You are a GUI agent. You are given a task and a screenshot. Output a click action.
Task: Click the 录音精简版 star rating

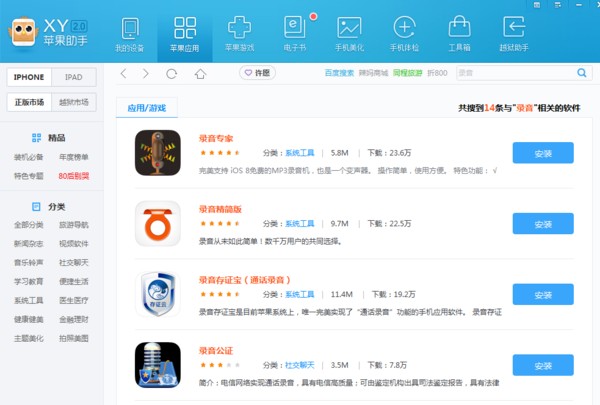[x=220, y=224]
